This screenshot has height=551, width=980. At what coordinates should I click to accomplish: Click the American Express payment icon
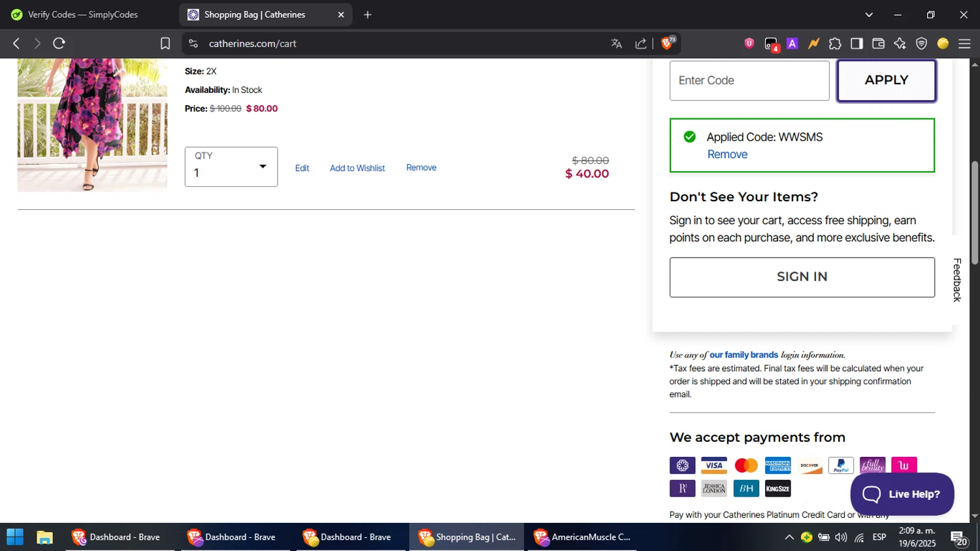click(x=777, y=465)
